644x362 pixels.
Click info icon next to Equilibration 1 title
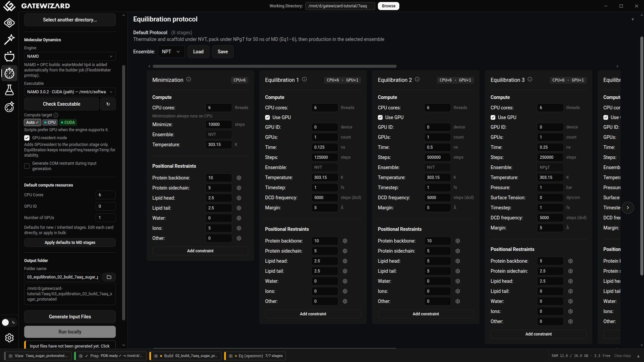[304, 80]
